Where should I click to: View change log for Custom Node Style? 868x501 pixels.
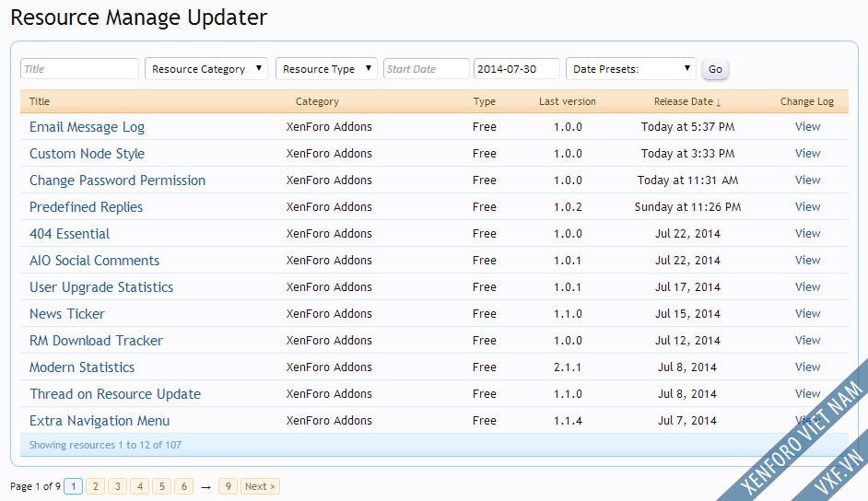tap(808, 153)
